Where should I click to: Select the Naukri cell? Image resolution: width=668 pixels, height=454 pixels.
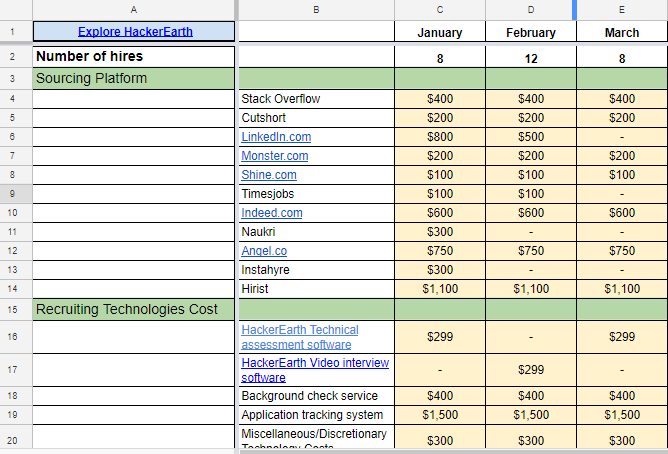click(x=316, y=232)
